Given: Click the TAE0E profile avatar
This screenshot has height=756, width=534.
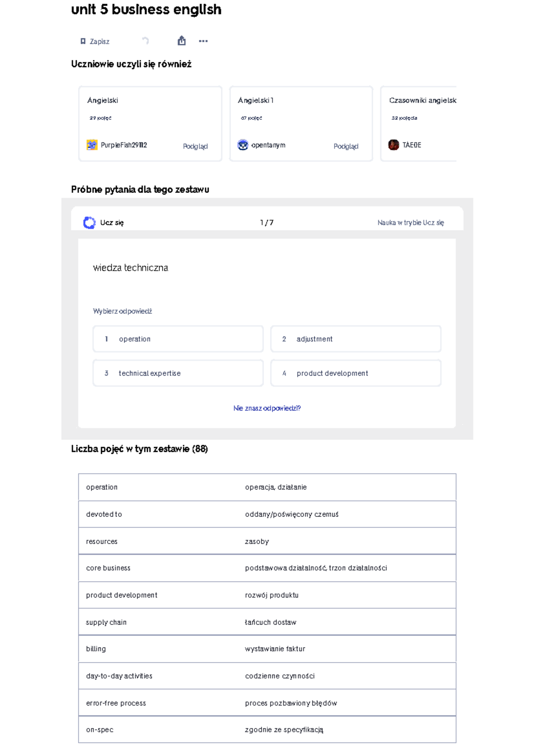Looking at the screenshot, I should tap(393, 145).
